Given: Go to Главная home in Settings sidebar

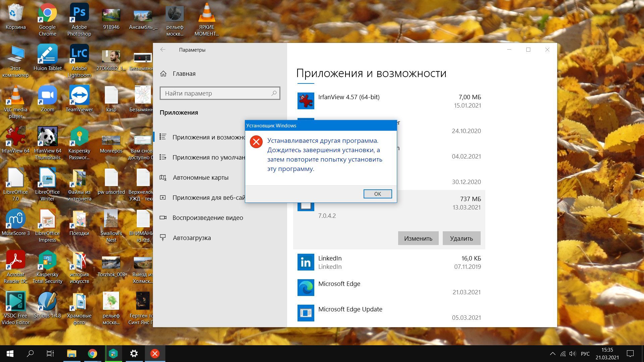Looking at the screenshot, I should [x=184, y=73].
